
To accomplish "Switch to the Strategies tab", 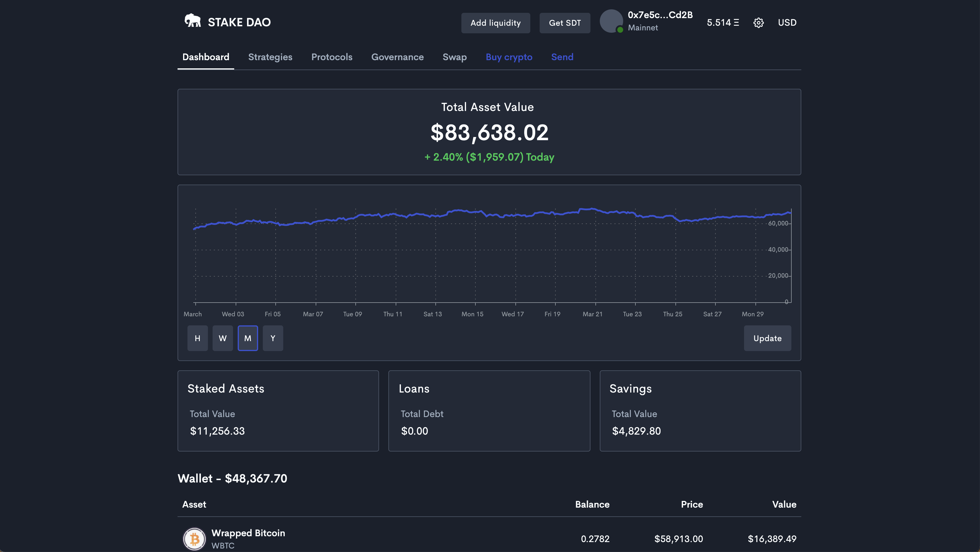I will 270,57.
